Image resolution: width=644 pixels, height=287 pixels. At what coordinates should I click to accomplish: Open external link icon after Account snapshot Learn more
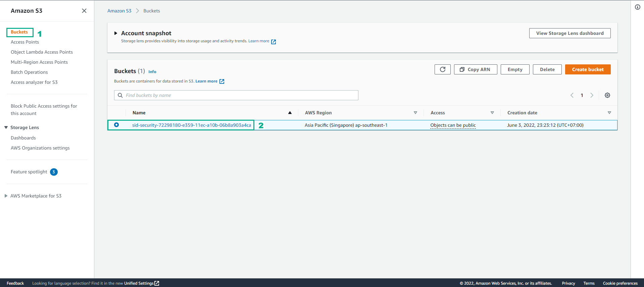[x=274, y=42]
